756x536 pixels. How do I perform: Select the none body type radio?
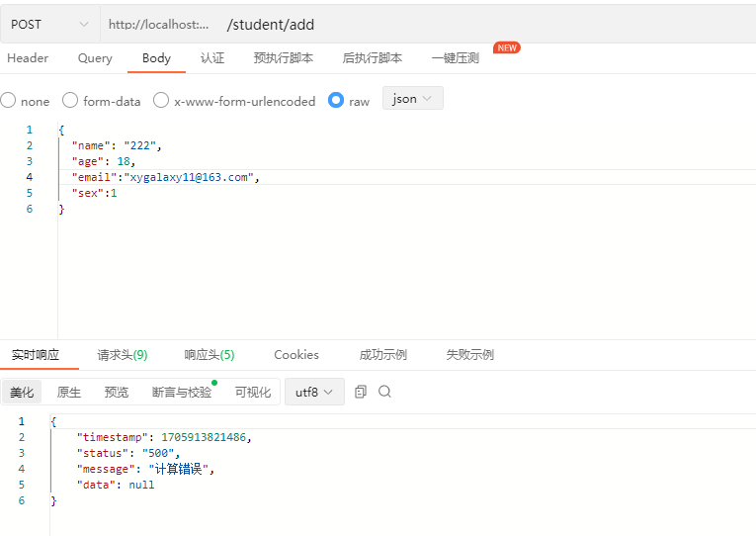[8, 101]
